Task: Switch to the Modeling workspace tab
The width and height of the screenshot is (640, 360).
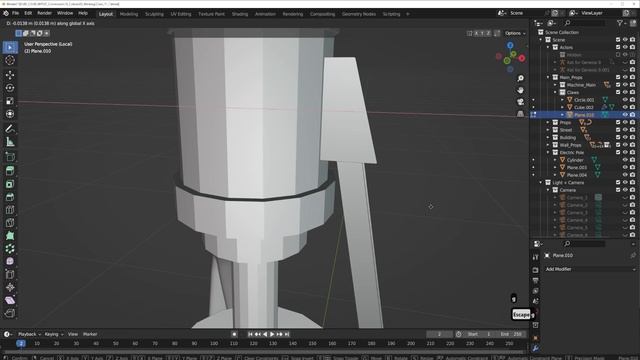Action: click(129, 14)
